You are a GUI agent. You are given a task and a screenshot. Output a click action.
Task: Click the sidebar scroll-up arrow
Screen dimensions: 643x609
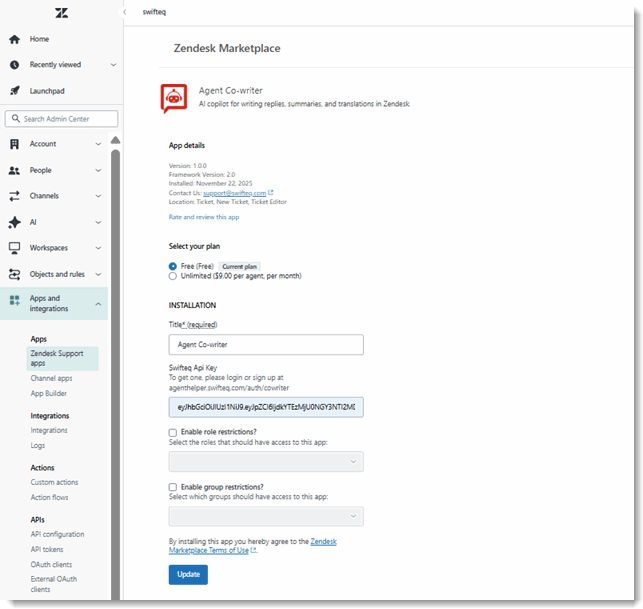[x=116, y=140]
